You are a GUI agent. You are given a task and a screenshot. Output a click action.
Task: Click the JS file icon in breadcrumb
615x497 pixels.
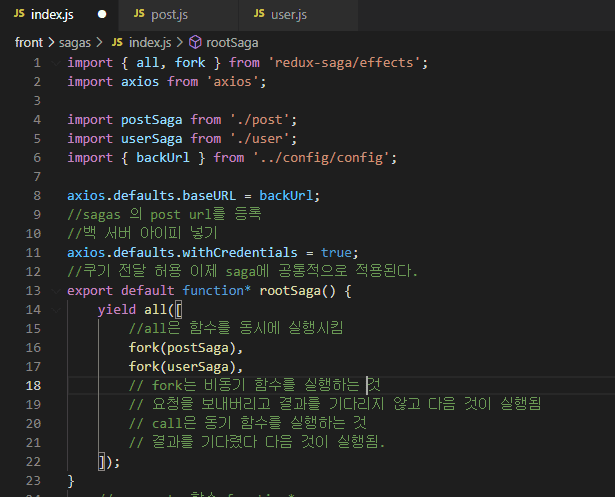(x=117, y=42)
